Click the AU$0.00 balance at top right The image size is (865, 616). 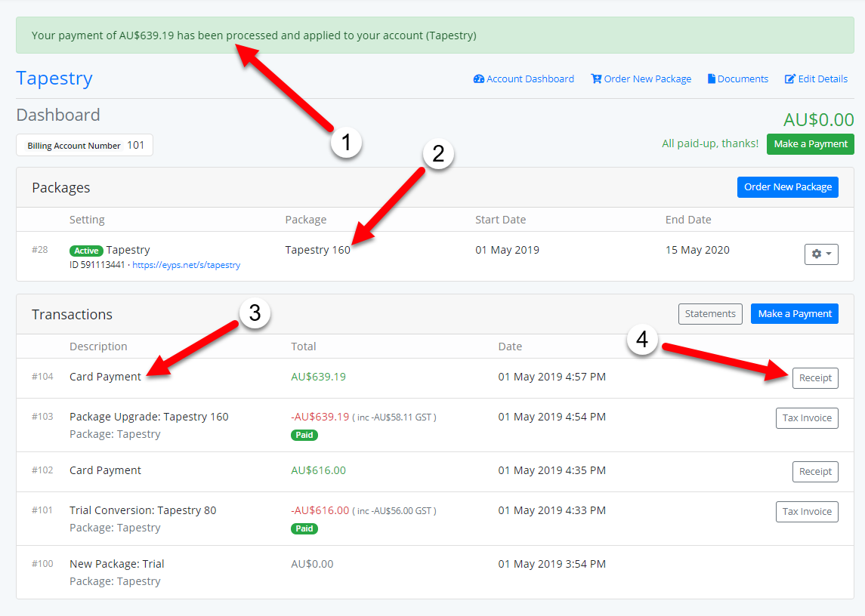click(x=819, y=120)
